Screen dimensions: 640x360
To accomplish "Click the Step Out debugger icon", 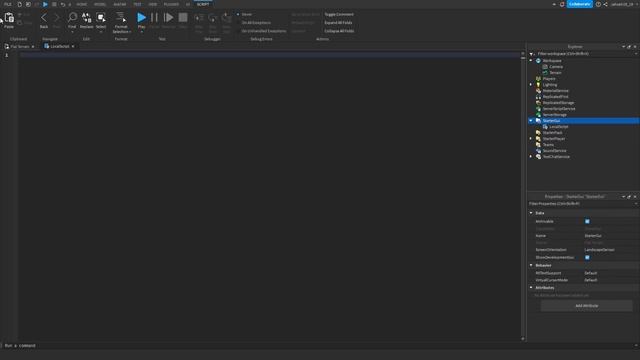I will (x=226, y=18).
